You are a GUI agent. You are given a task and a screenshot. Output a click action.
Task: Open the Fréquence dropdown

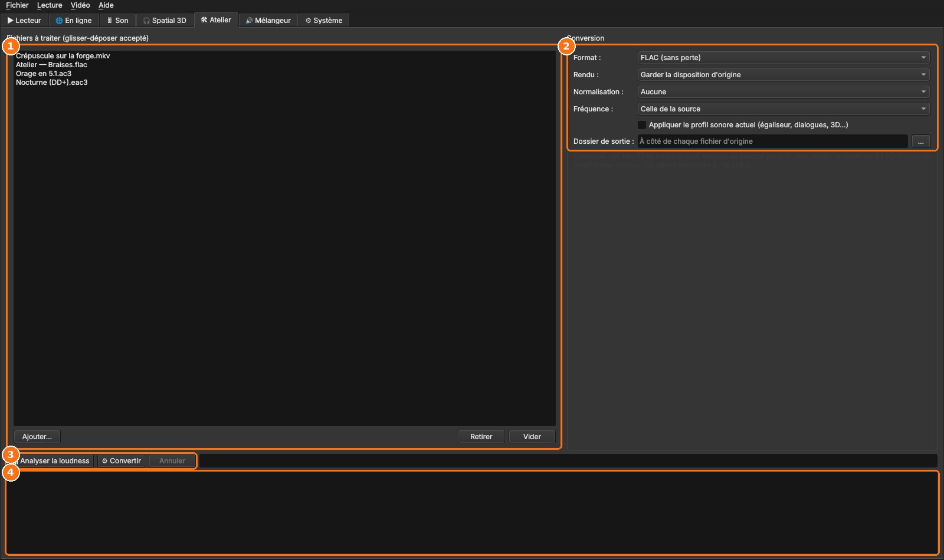(x=784, y=109)
